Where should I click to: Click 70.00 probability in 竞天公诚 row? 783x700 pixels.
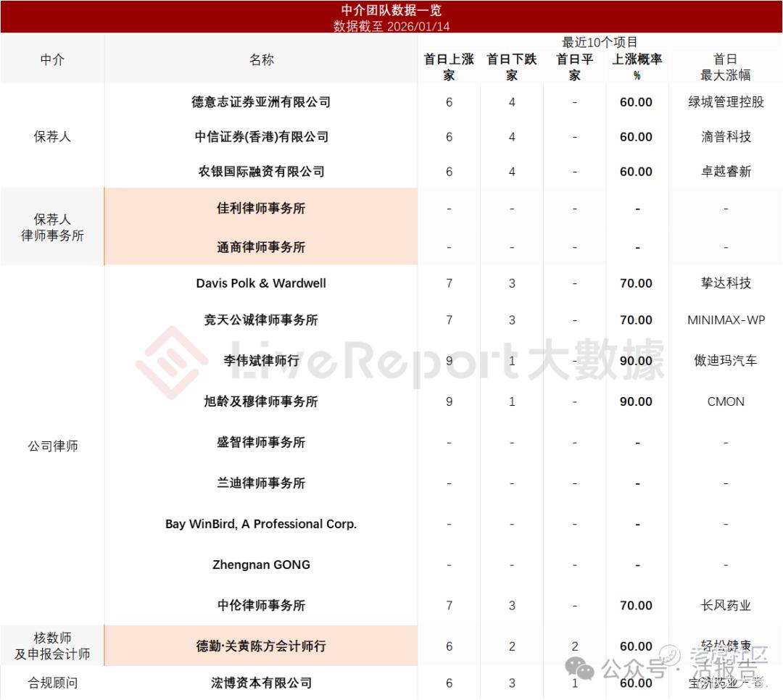(x=636, y=320)
